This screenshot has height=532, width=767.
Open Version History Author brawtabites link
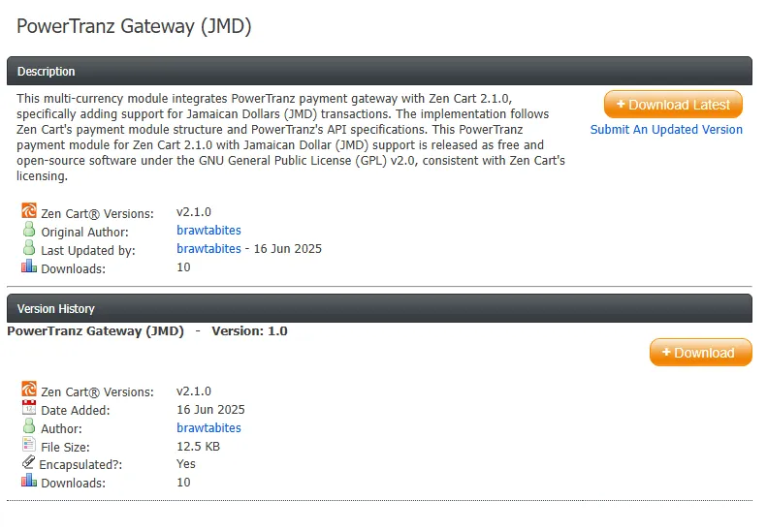[208, 428]
